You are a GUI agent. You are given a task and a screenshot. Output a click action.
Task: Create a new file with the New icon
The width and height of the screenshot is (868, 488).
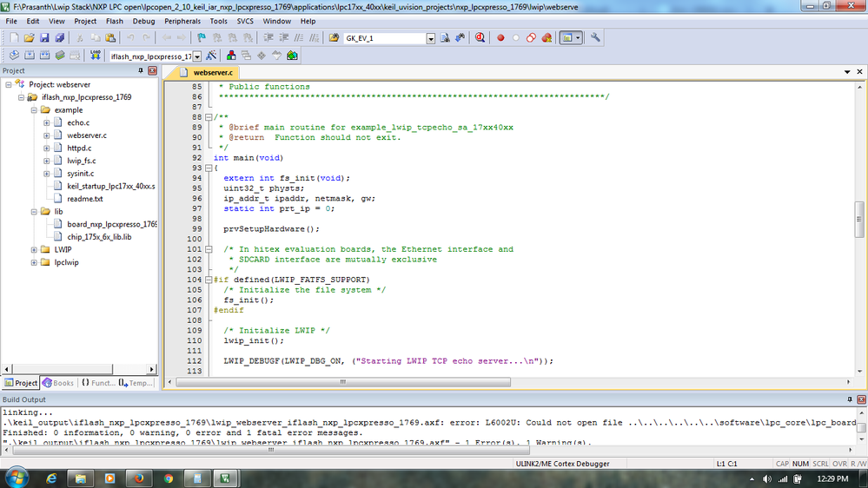point(14,37)
